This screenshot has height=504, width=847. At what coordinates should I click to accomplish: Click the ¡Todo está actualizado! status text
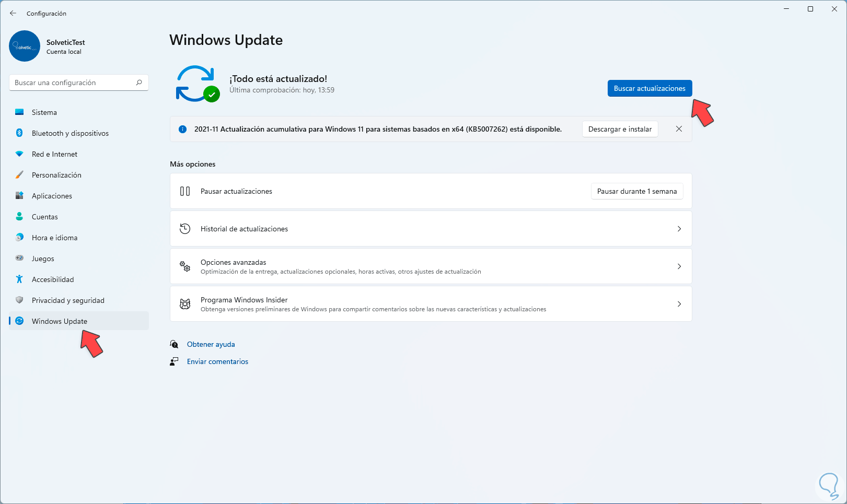click(x=279, y=79)
